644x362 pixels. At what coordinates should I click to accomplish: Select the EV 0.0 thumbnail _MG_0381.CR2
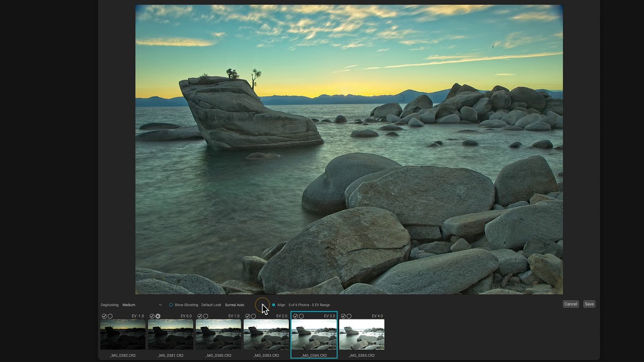(x=171, y=334)
